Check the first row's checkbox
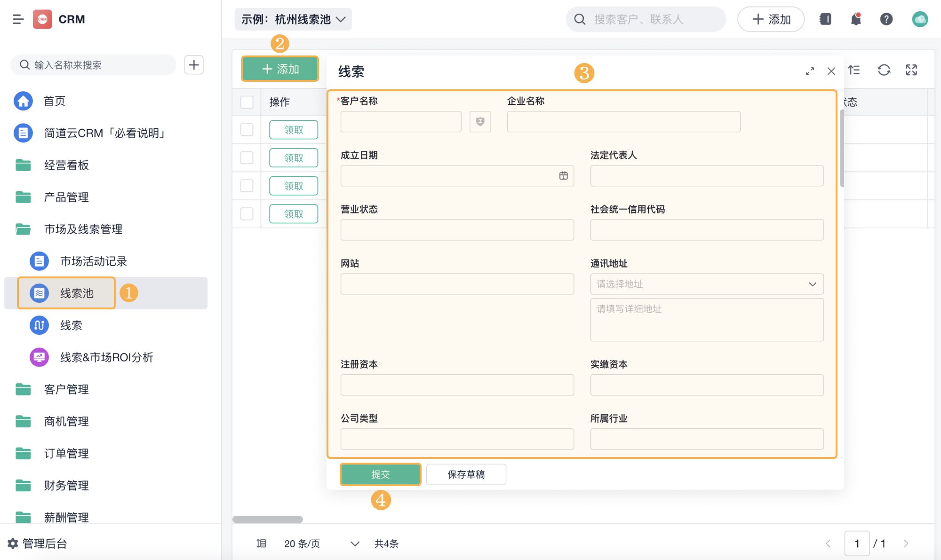Viewport: 941px width, 560px height. coord(247,130)
